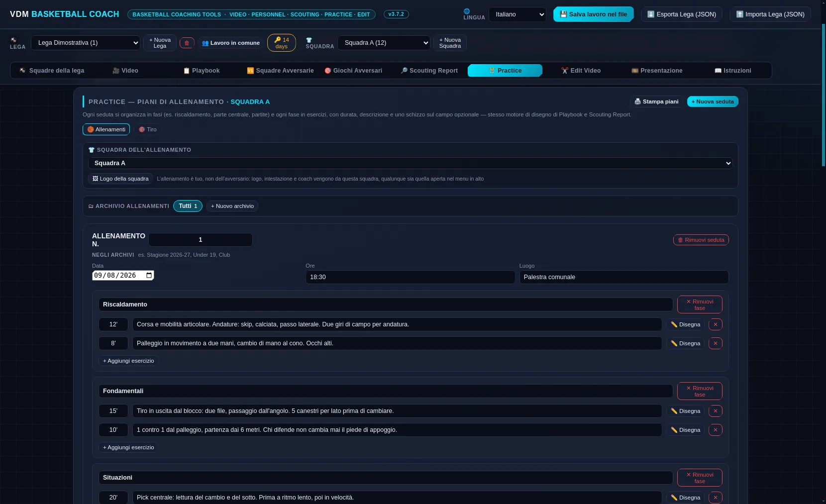826x504 pixels.
Task: Click the + Nuovo archivio button
Action: (232, 206)
